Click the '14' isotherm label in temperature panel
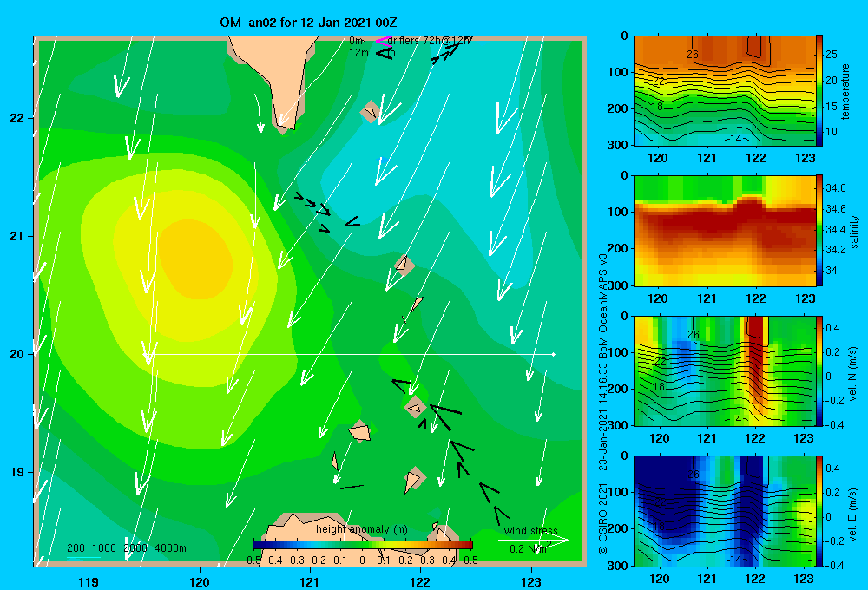868x590 pixels. 734,138
